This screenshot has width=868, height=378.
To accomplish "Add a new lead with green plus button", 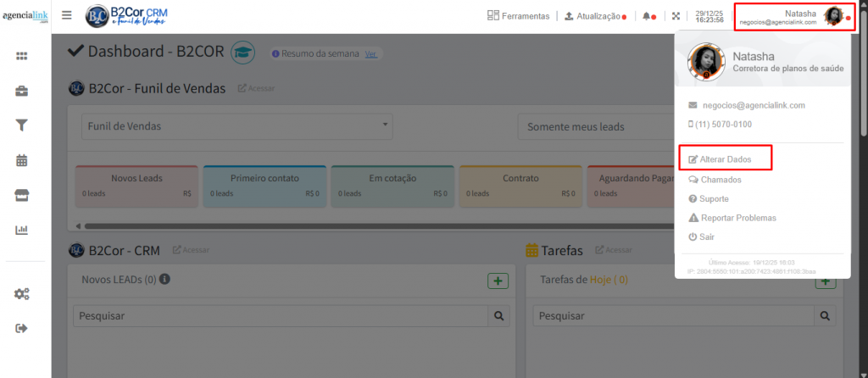I will (498, 281).
